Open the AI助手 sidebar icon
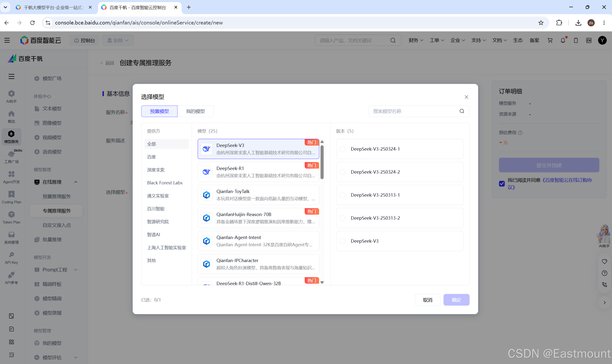612x364 pixels. [11, 96]
